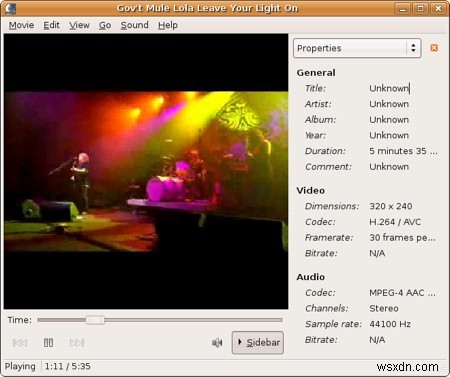The image size is (450, 377).
Task: Click the audio Bitrate 'N/A' value
Action: pos(377,340)
